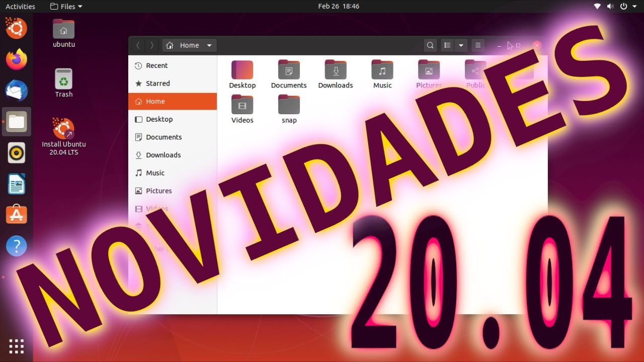Close the Files window
Image resolution: width=644 pixels, height=362 pixels.
[537, 45]
